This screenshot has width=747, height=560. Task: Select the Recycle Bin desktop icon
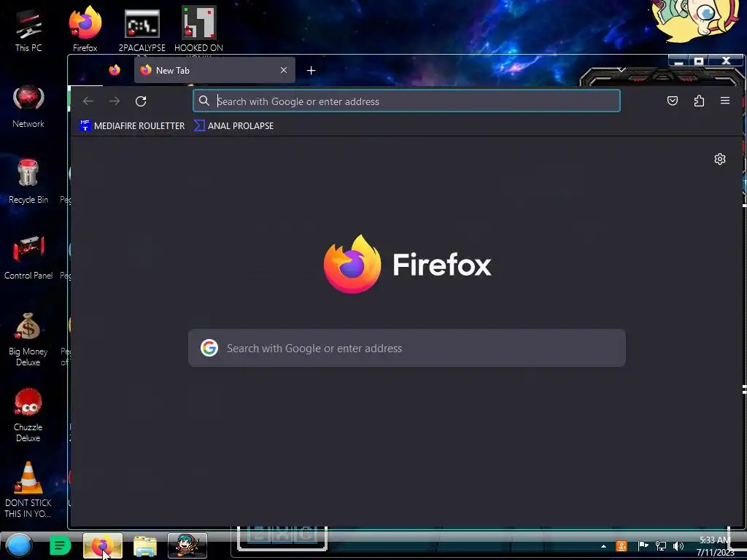coord(28,182)
